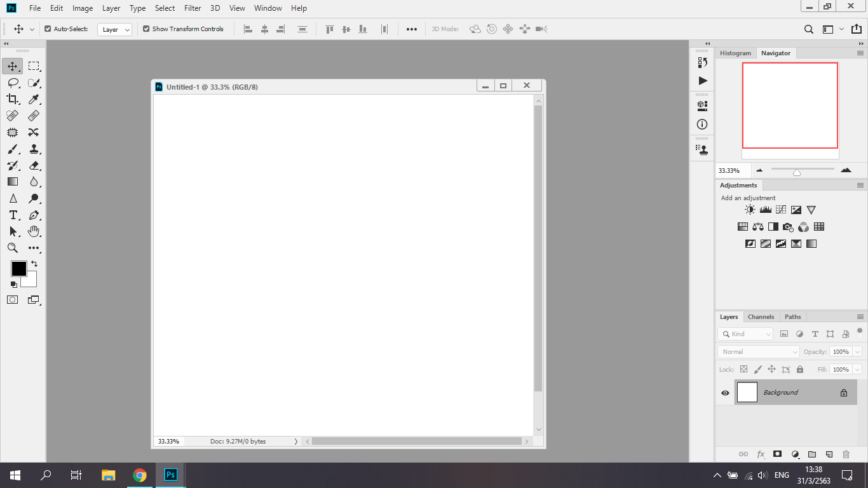Viewport: 868px width, 488px height.
Task: Add a layer style with fx icon
Action: 761,454
